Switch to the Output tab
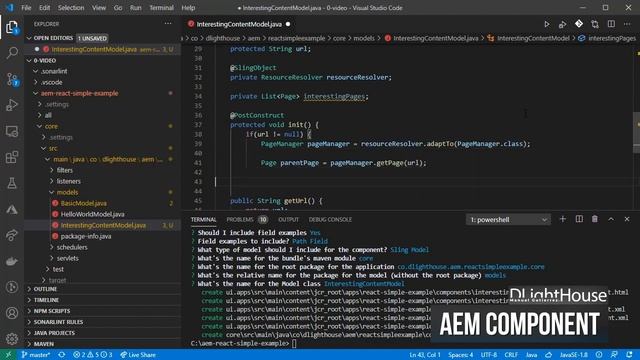 coord(289,220)
